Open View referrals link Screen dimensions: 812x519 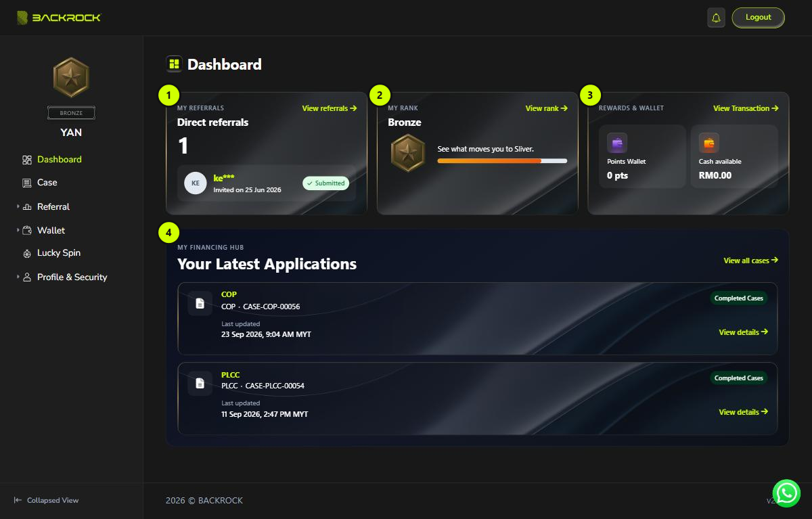pos(330,108)
